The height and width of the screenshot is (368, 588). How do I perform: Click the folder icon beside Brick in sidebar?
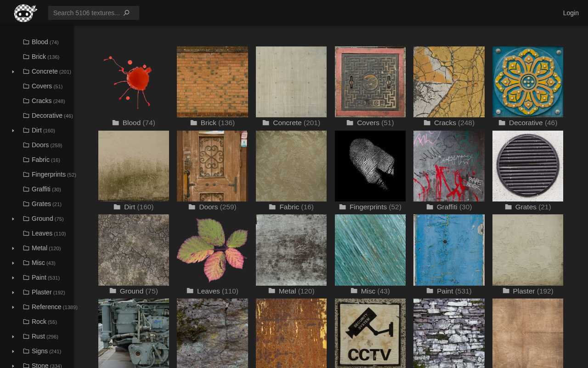point(26,57)
